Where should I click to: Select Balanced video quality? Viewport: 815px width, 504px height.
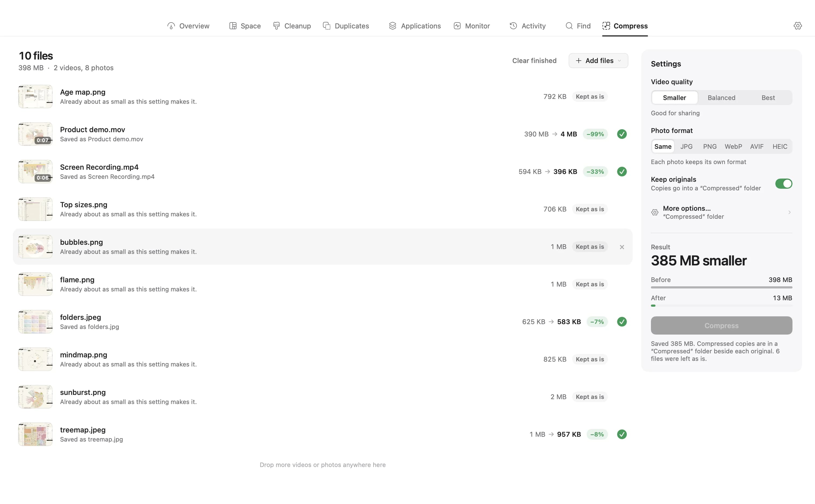click(721, 98)
